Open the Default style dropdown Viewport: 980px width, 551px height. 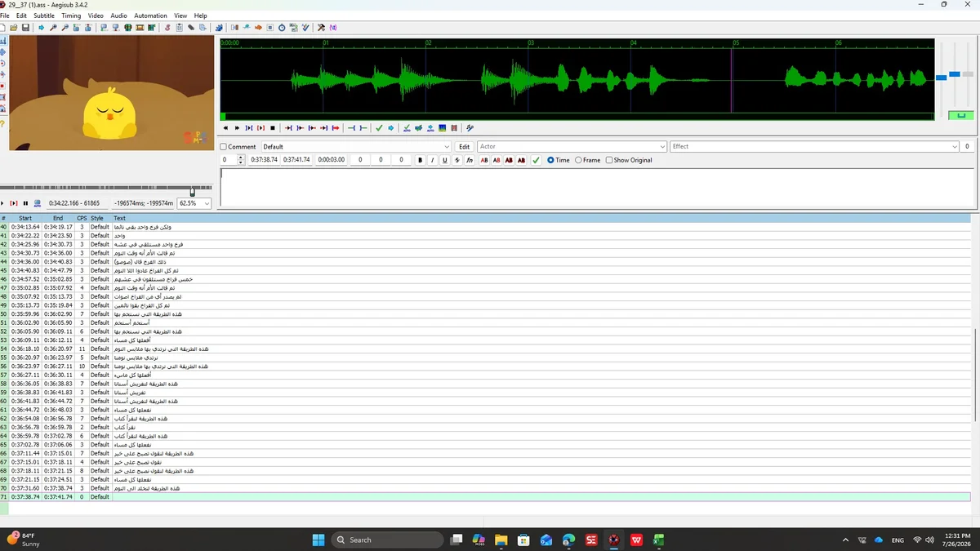(x=355, y=147)
